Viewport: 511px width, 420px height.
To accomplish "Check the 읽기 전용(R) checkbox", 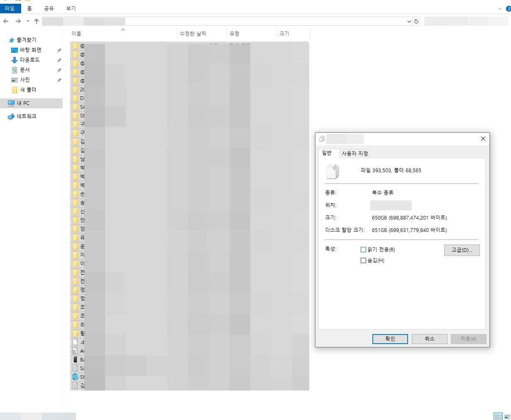I will coord(363,250).
